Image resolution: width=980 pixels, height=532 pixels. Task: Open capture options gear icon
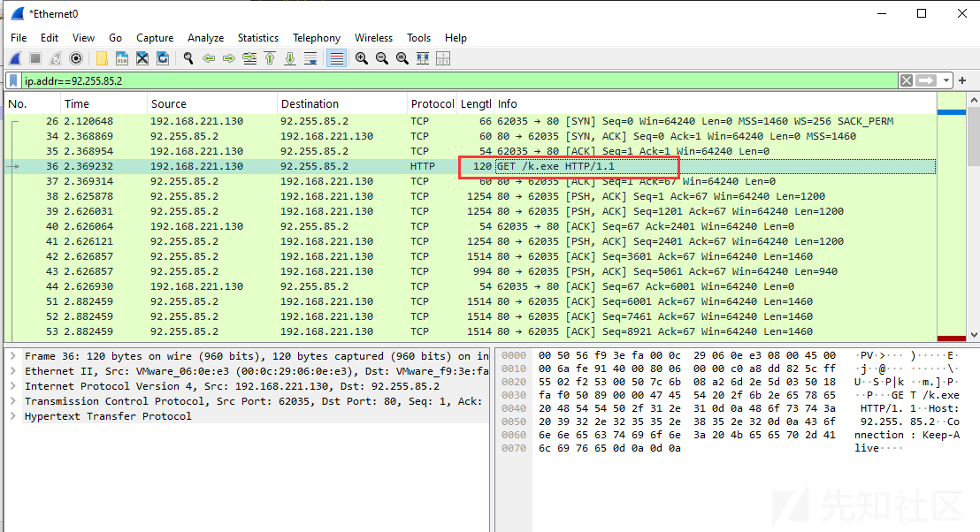tap(76, 58)
